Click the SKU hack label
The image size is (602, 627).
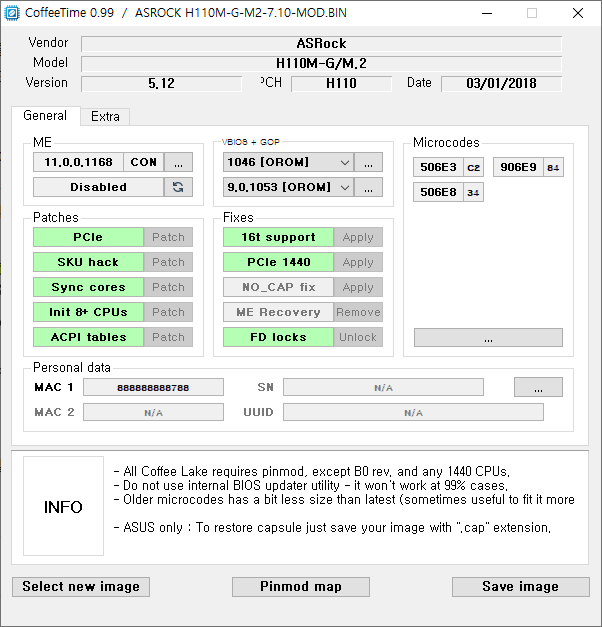[88, 262]
